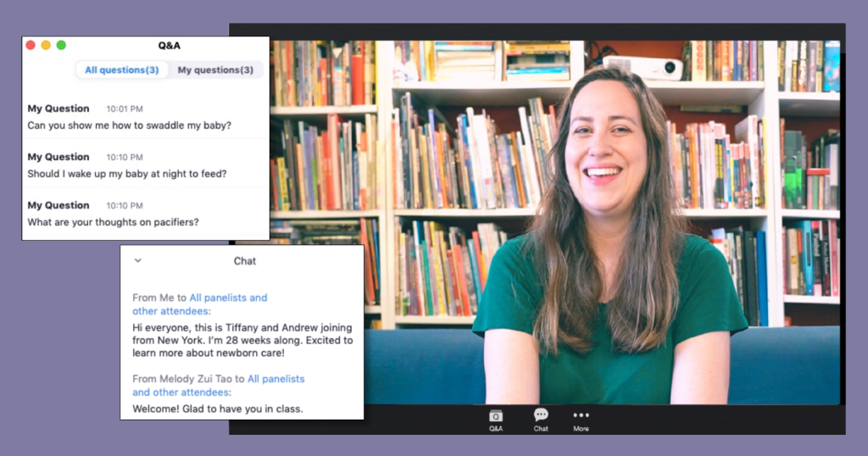Maximize the Q&A window with green button
The height and width of the screenshot is (456, 868).
pyautogui.click(x=61, y=45)
